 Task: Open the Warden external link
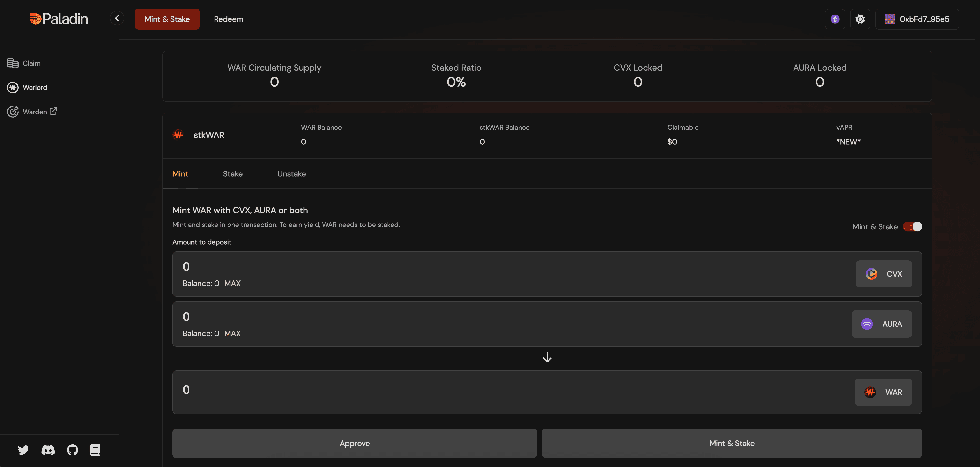pos(32,112)
